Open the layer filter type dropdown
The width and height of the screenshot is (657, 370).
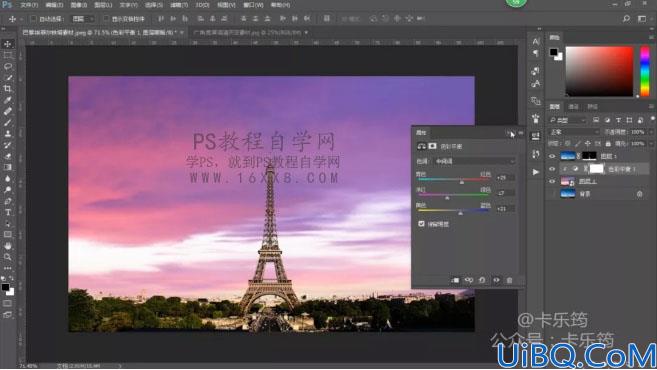(568, 120)
